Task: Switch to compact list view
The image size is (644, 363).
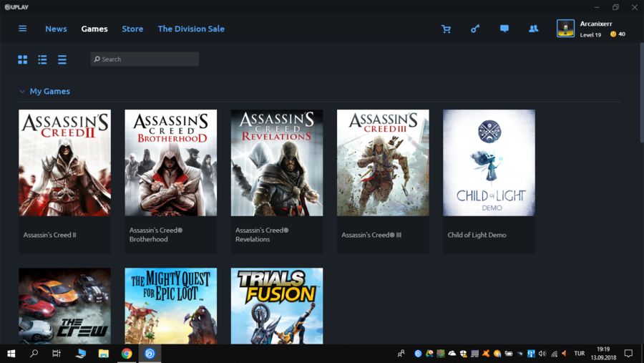Action: coord(62,59)
